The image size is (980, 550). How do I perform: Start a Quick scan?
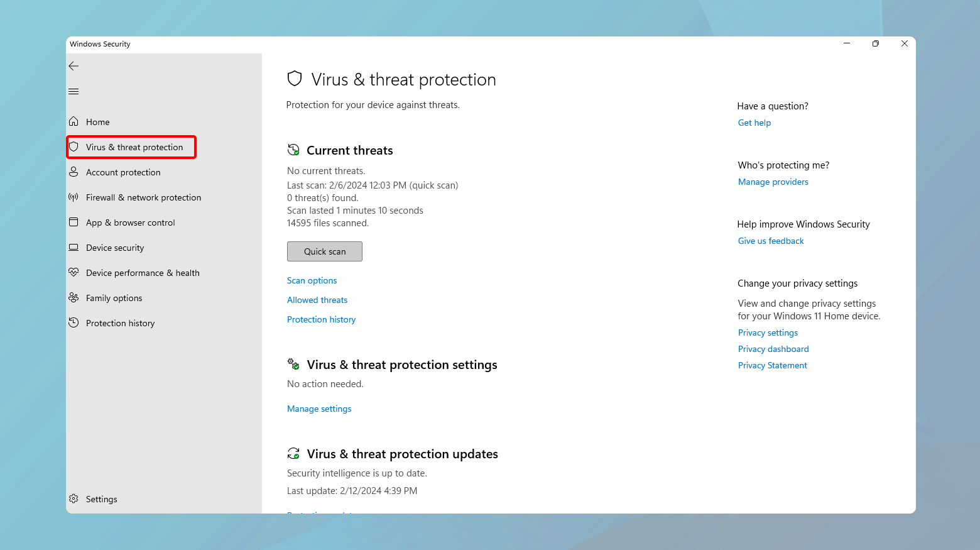coord(324,251)
